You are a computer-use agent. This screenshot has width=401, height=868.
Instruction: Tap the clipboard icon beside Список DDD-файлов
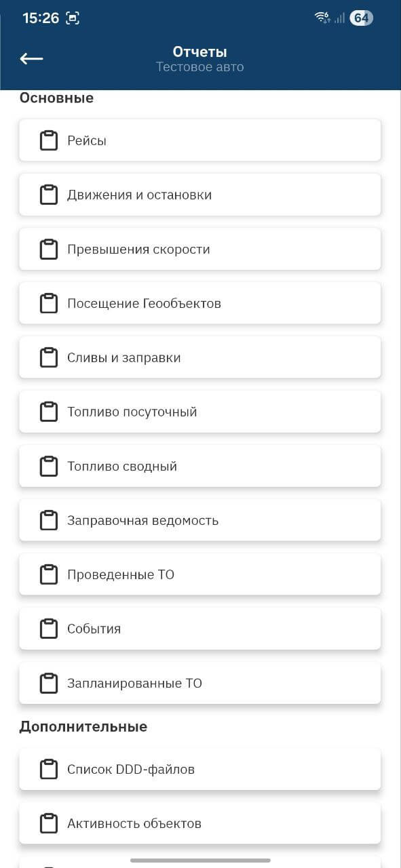(48, 769)
